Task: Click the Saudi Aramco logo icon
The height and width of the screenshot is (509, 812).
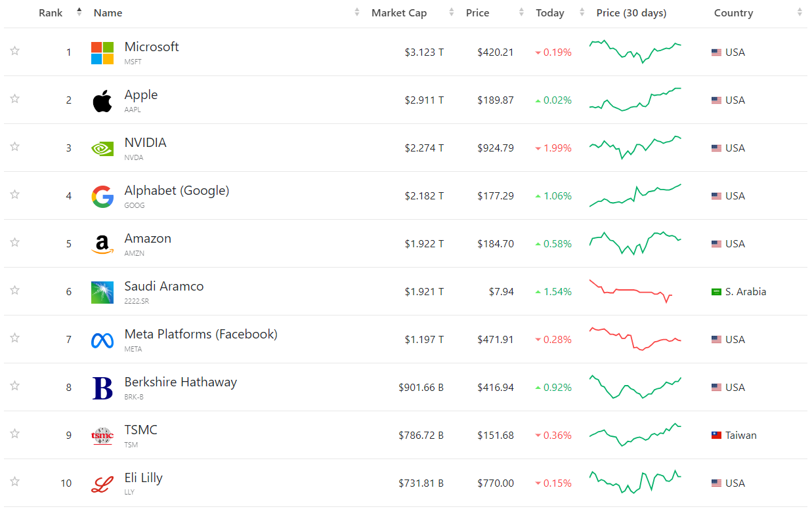Action: pos(102,293)
